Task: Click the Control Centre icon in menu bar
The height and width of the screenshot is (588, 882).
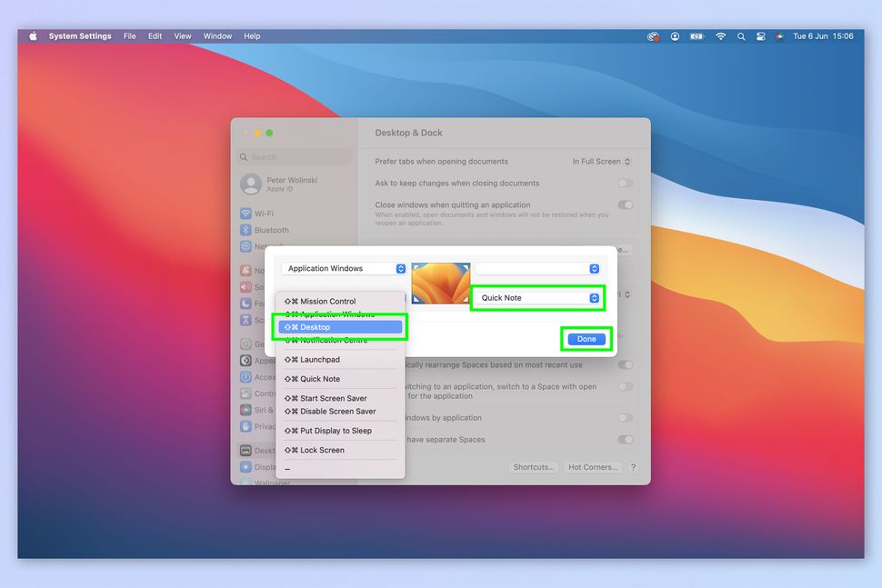Action: pos(760,36)
